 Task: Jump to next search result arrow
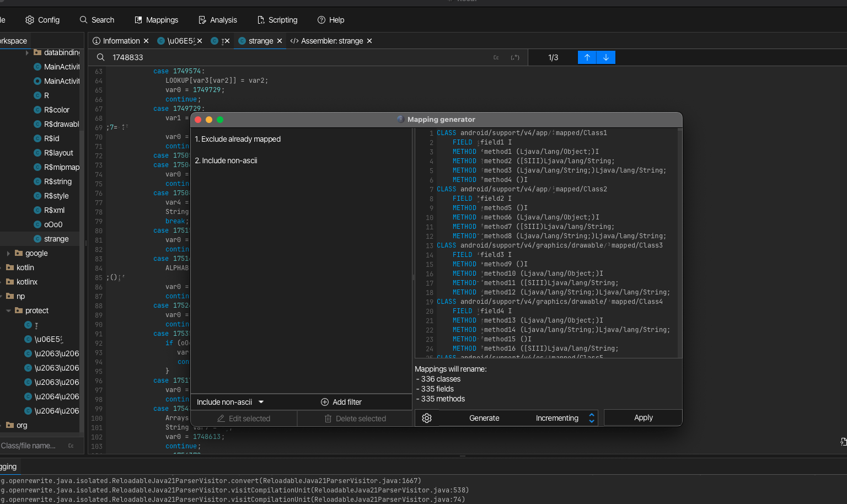(x=606, y=57)
